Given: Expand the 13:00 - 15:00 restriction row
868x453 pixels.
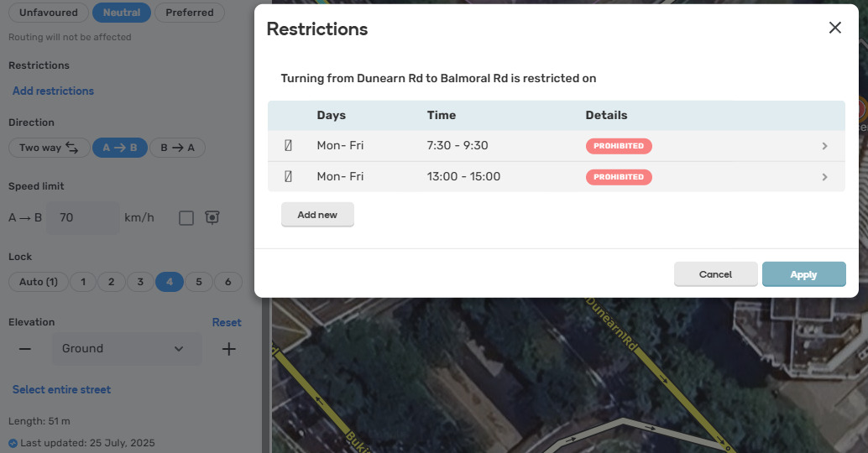Looking at the screenshot, I should [x=824, y=177].
